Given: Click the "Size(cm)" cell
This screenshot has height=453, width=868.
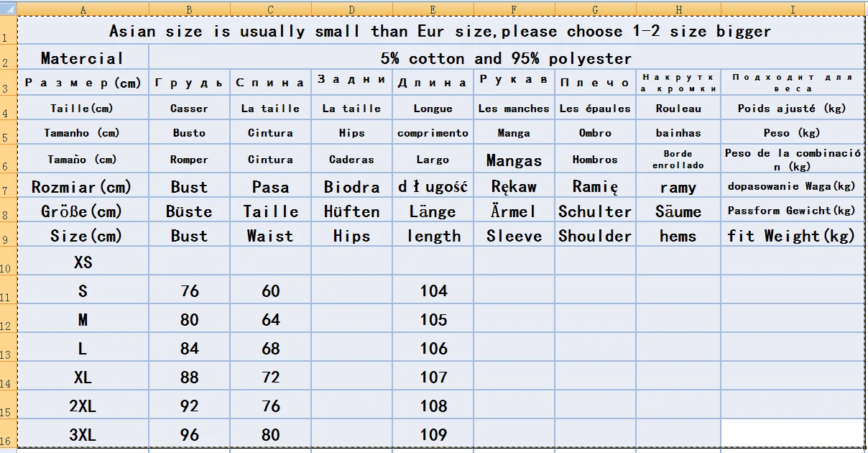Looking at the screenshot, I should (83, 236).
